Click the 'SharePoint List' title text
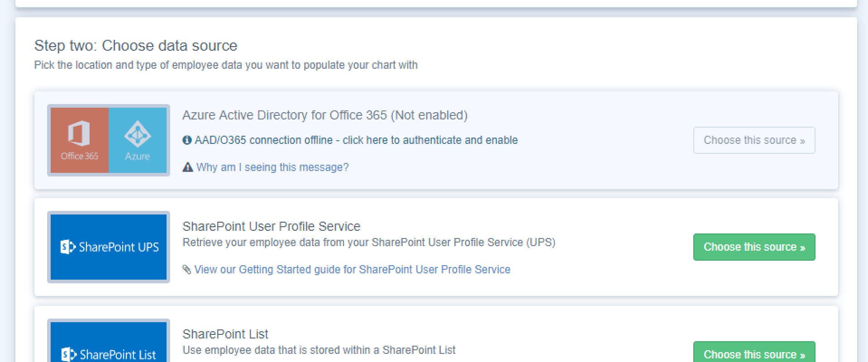This screenshot has width=868, height=362. (225, 334)
